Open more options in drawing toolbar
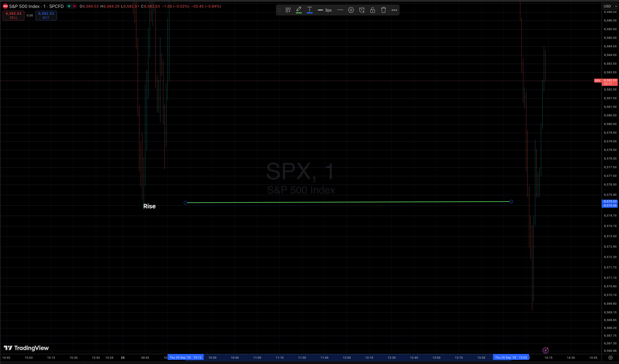This screenshot has width=619, height=364. (394, 10)
